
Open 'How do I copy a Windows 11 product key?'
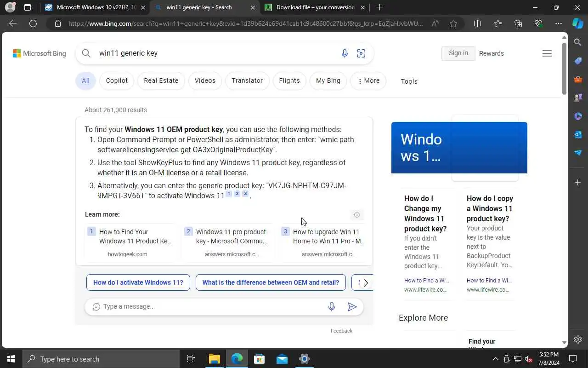490,208
